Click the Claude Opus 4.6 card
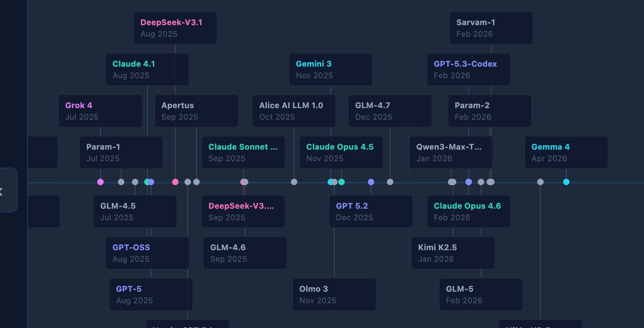Screen dimensions: 644x328 click(468, 211)
